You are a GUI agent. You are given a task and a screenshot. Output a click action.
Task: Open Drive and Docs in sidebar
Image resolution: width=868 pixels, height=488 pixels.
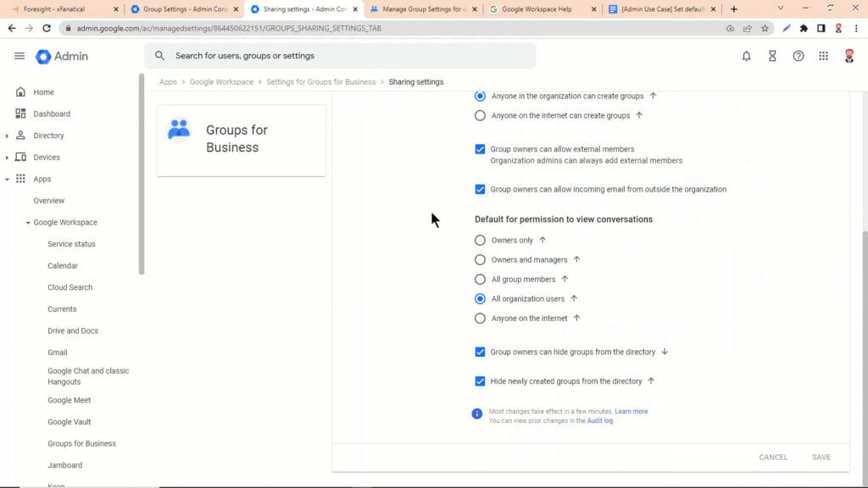point(73,331)
